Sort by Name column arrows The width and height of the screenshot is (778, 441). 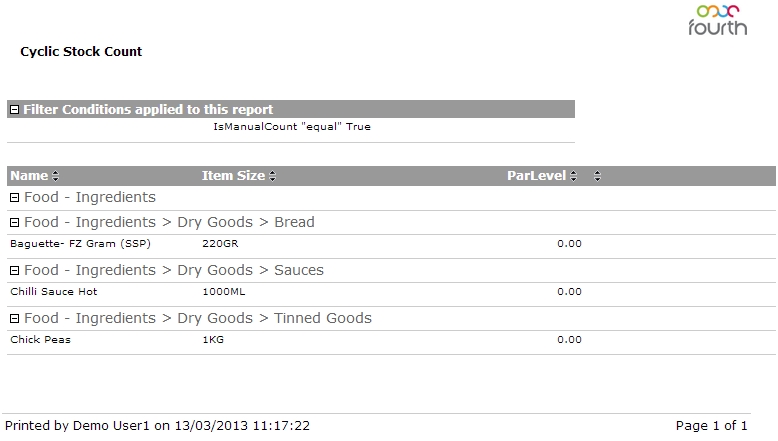coord(56,176)
